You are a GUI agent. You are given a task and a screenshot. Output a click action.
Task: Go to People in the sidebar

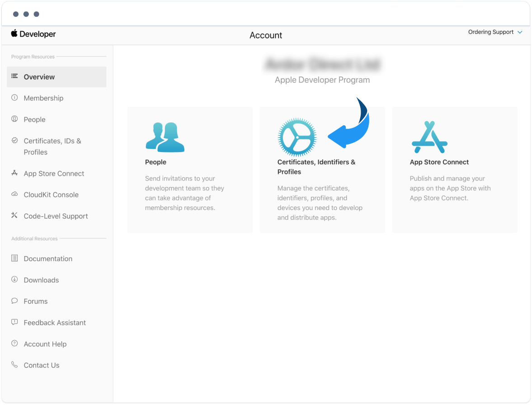click(x=35, y=119)
